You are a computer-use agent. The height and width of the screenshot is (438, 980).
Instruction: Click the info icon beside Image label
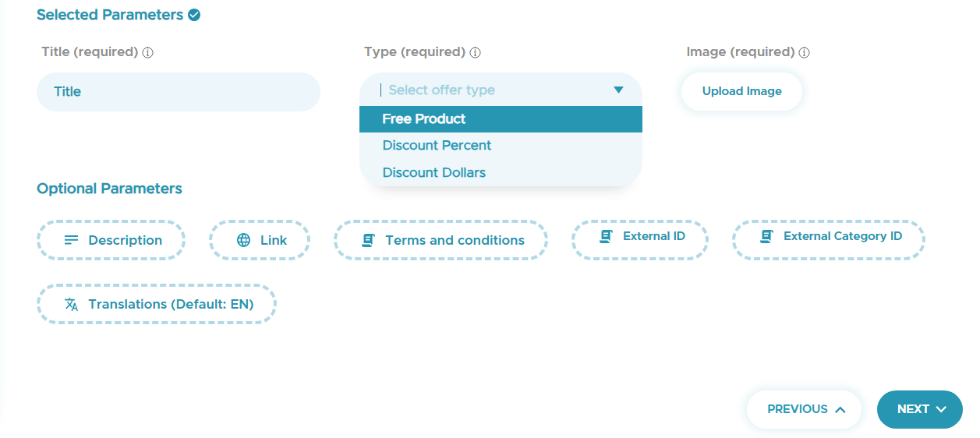click(805, 53)
